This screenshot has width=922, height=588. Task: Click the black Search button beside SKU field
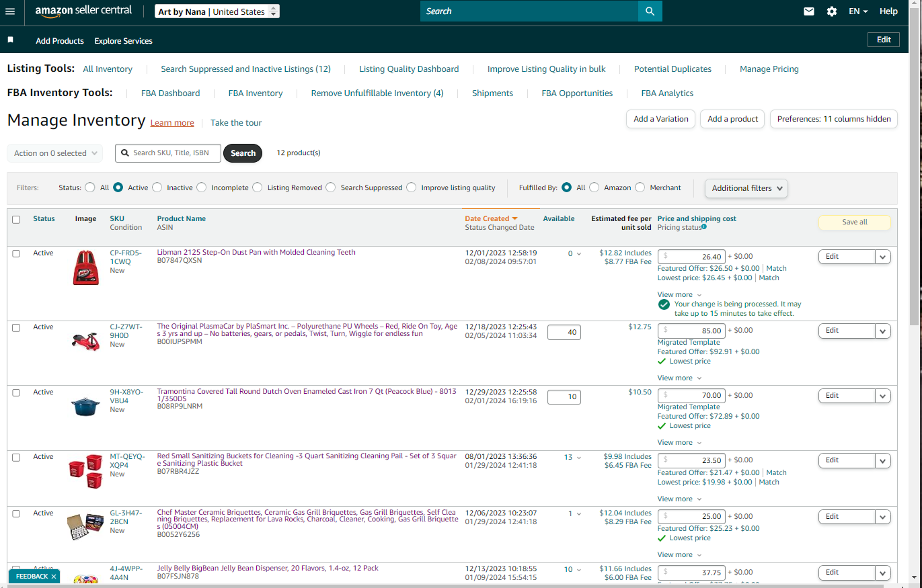tap(243, 153)
